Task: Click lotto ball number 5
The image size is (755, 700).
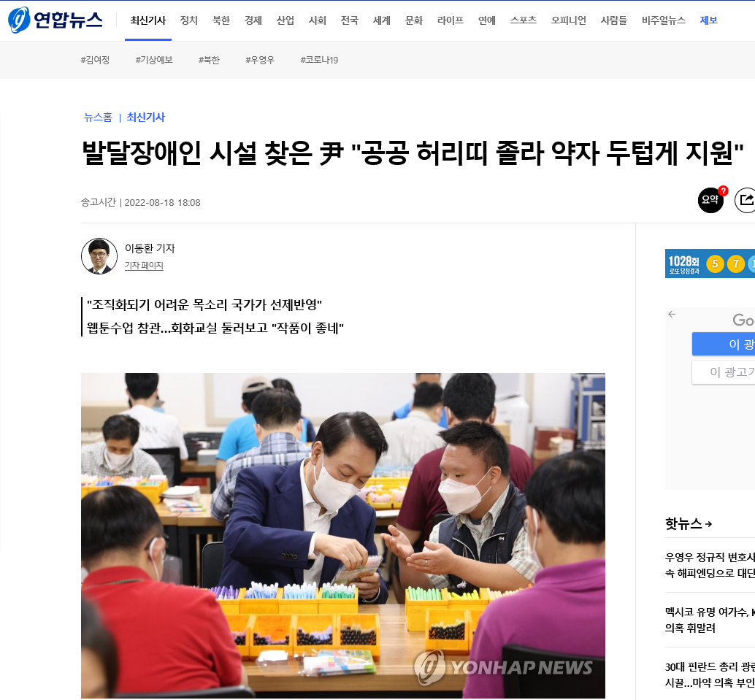Action: click(x=715, y=264)
